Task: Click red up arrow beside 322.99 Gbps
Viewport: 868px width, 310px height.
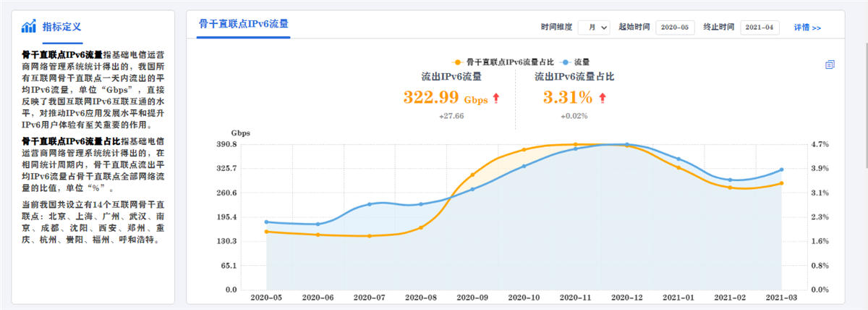Action: pyautogui.click(x=496, y=99)
